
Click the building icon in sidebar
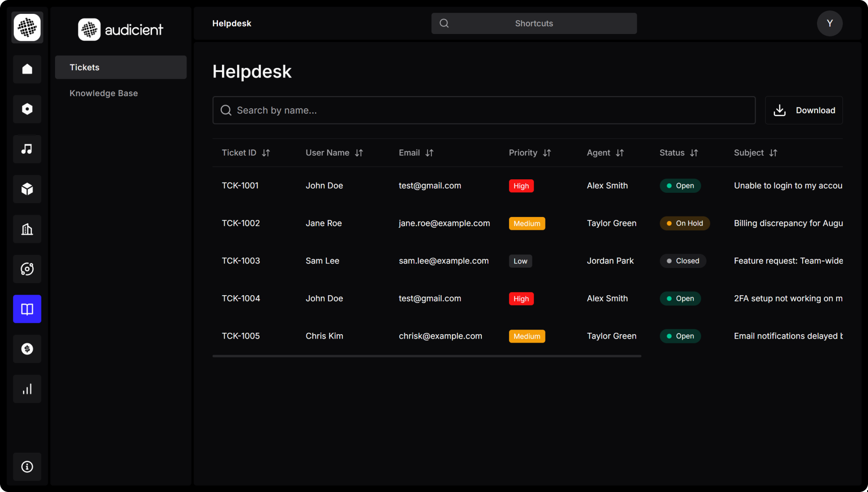(x=27, y=229)
